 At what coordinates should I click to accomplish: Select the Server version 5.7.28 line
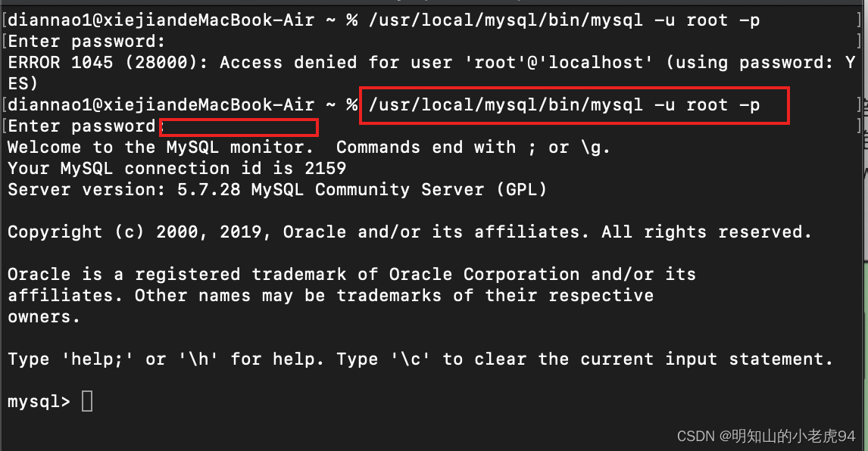(x=276, y=189)
